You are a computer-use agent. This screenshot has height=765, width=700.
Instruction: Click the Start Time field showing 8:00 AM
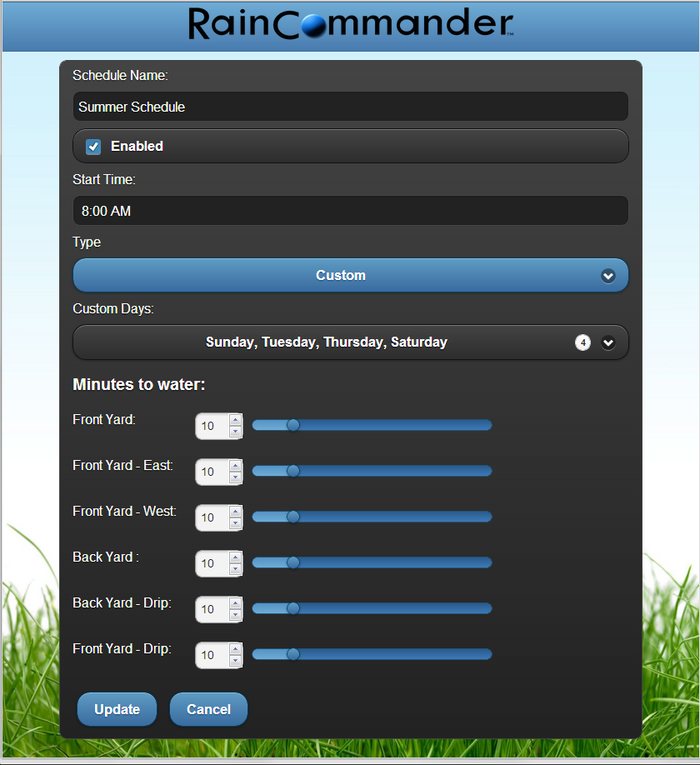[x=350, y=211]
